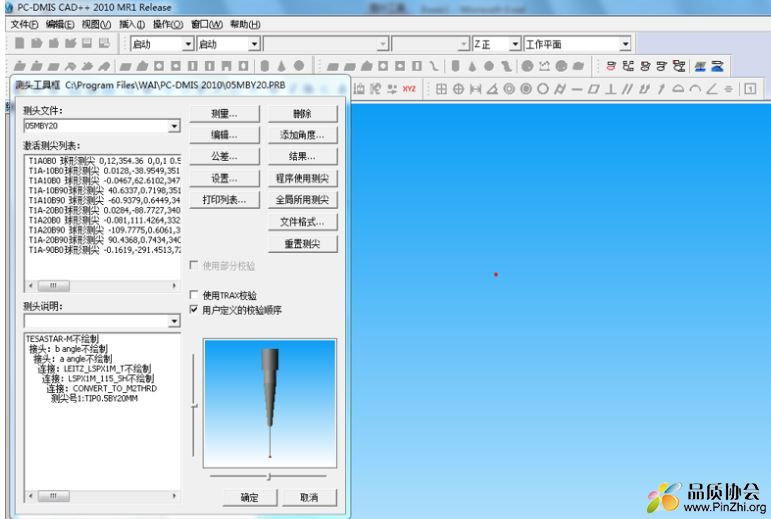Choose the Angle dimension triangle icon
The image size is (771, 519).
pyautogui.click(x=492, y=89)
